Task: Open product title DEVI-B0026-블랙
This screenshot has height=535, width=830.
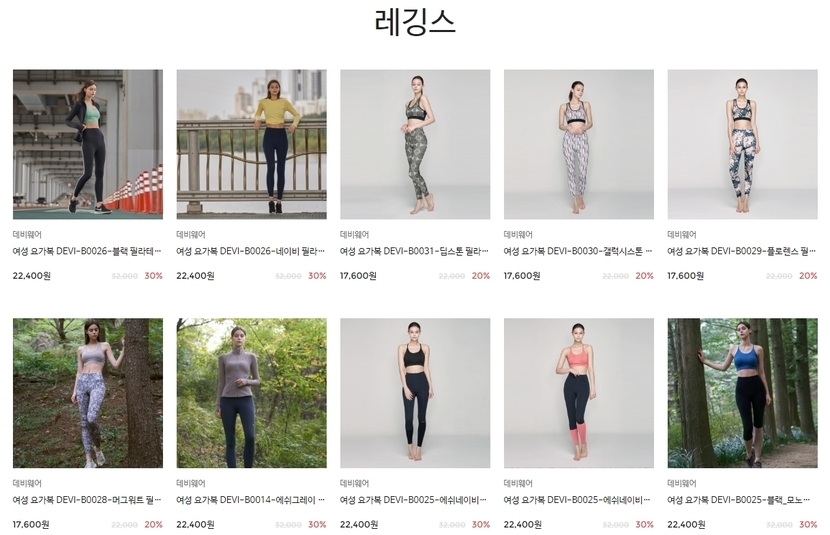Action: (87, 251)
